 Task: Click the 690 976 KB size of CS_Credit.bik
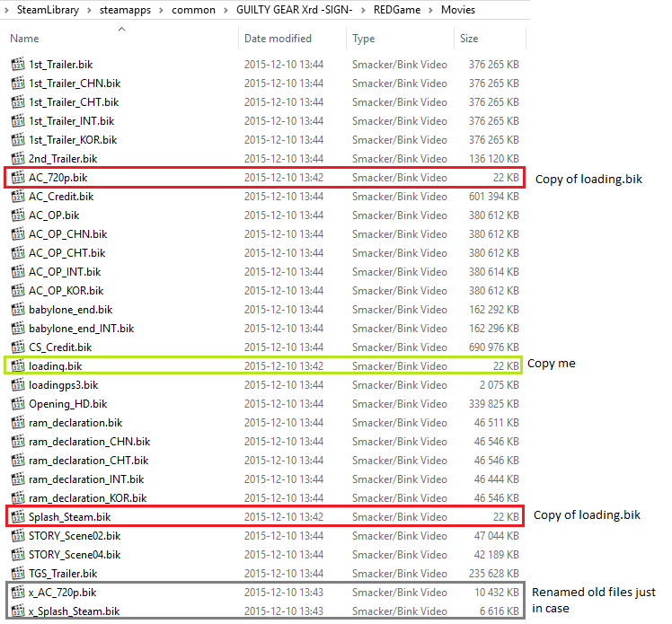click(x=494, y=347)
